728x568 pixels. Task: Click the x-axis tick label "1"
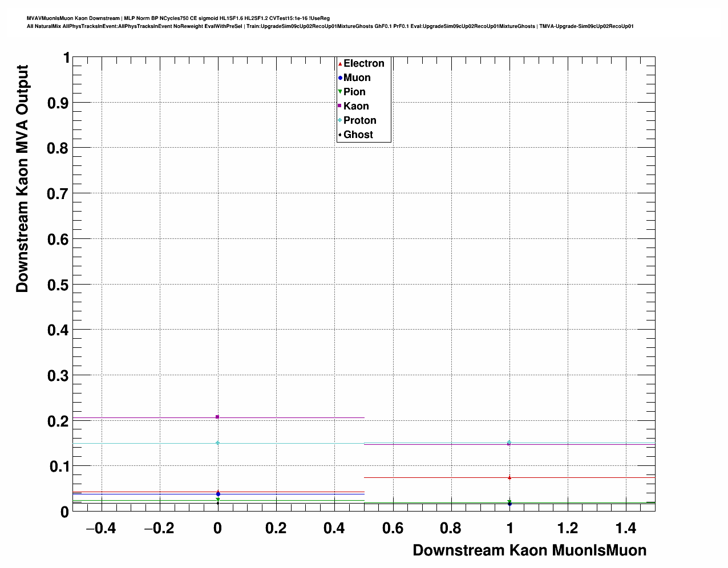[x=509, y=529]
